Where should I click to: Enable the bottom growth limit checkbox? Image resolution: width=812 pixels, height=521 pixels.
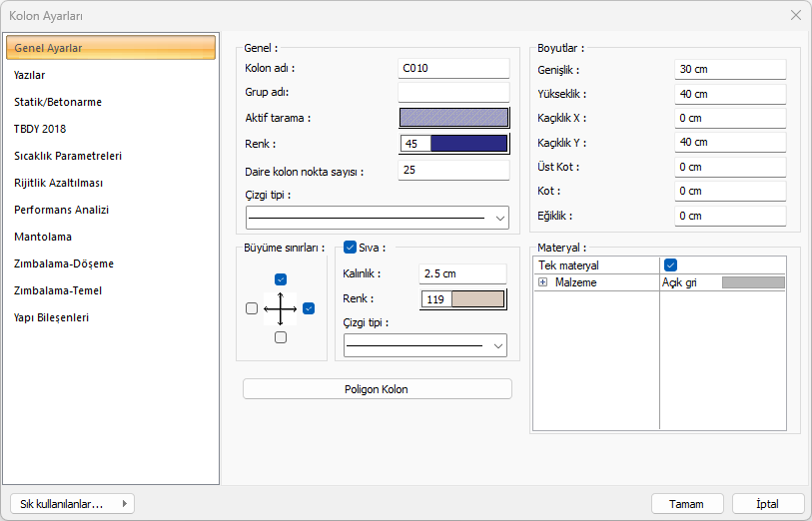[x=281, y=337]
